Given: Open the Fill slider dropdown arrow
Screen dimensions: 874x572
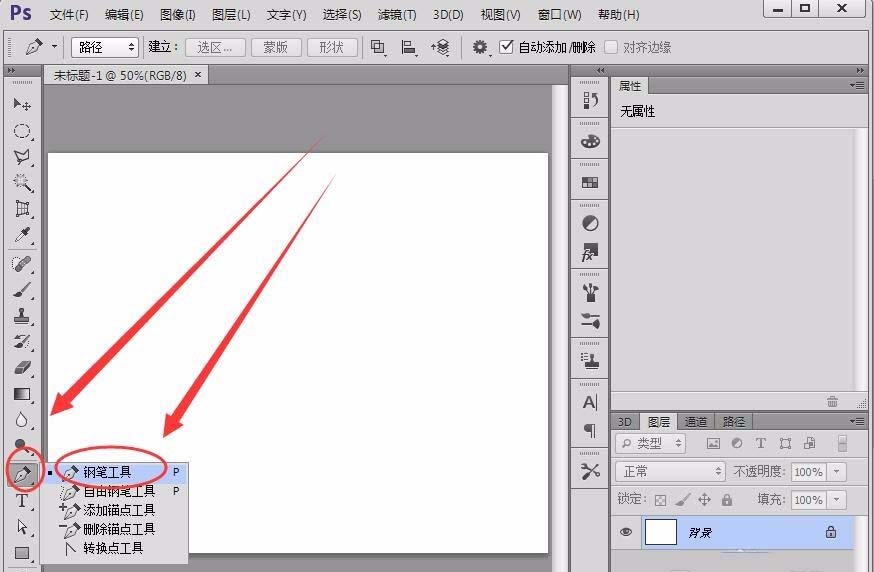Looking at the screenshot, I should click(x=837, y=500).
